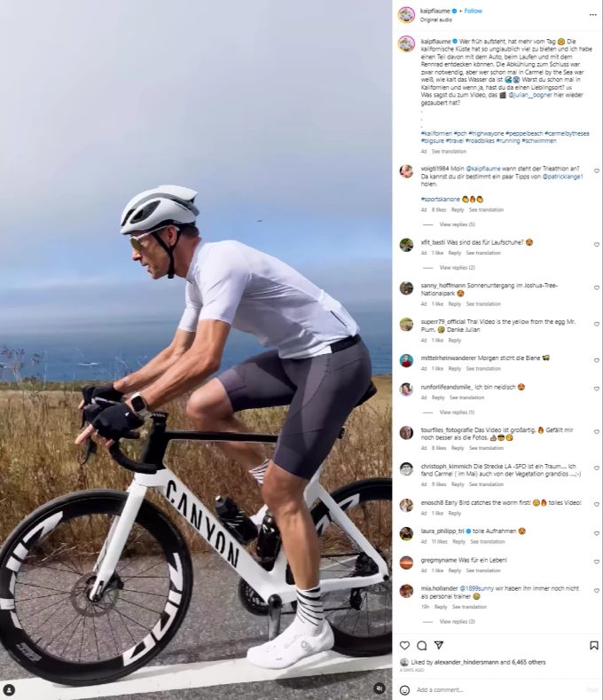603x700 pixels.
Task: Open the #carmelbythesea hashtag
Action: (567, 133)
